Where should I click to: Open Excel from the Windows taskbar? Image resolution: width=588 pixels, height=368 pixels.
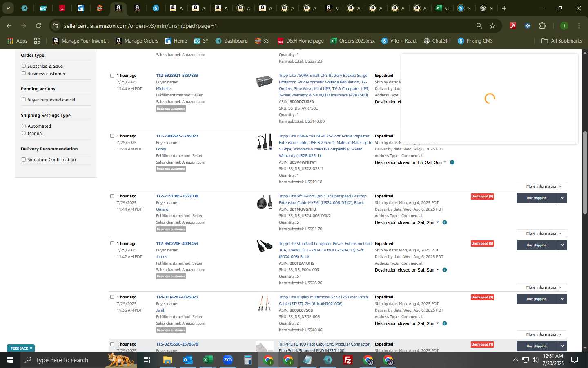click(207, 360)
